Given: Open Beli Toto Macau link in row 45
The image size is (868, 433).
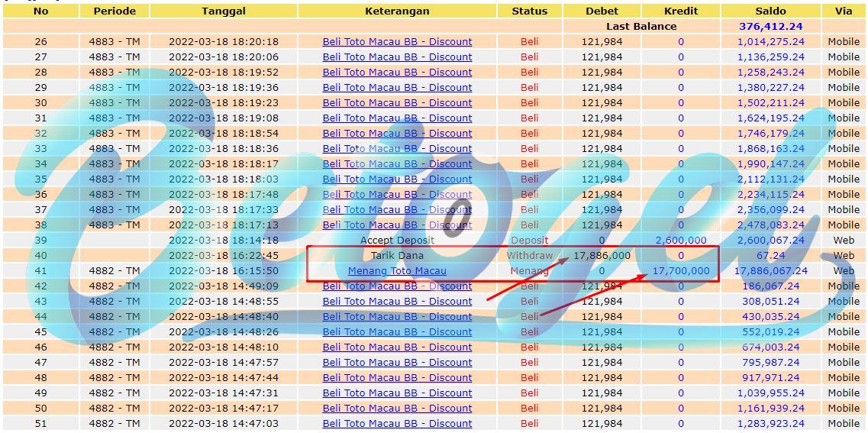Looking at the screenshot, I should tap(397, 331).
